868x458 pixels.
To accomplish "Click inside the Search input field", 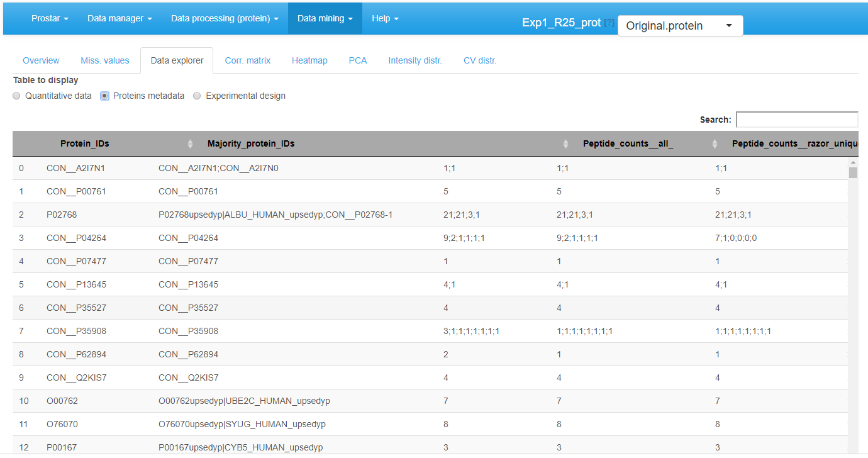I will pyautogui.click(x=797, y=119).
